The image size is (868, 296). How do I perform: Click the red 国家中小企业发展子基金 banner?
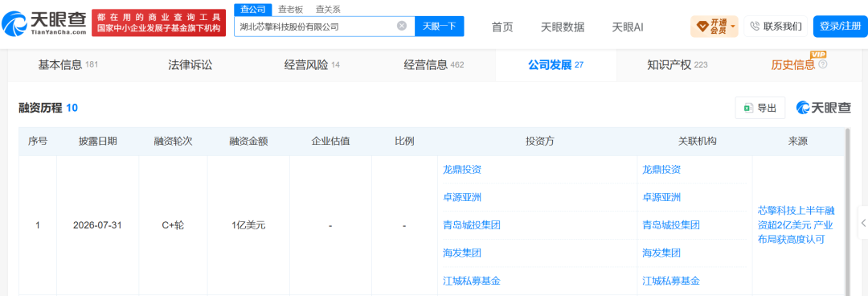click(x=159, y=23)
